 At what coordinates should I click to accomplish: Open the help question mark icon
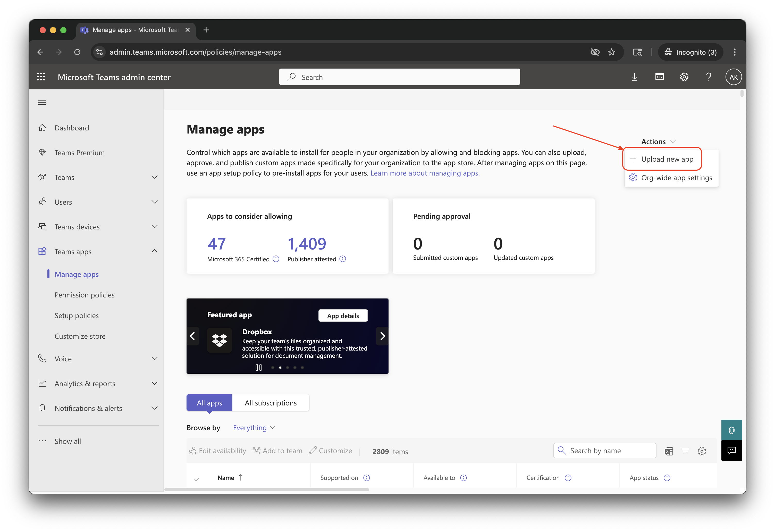pyautogui.click(x=709, y=77)
